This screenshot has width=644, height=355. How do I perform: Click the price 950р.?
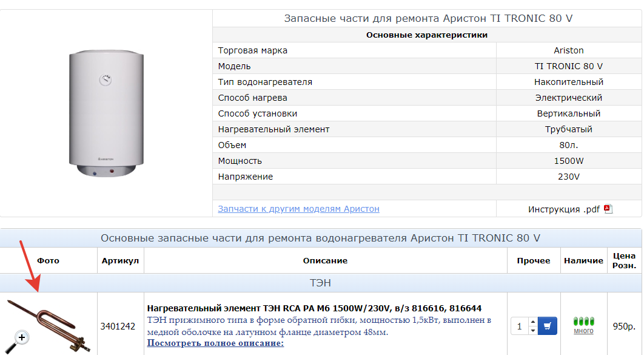pyautogui.click(x=624, y=326)
